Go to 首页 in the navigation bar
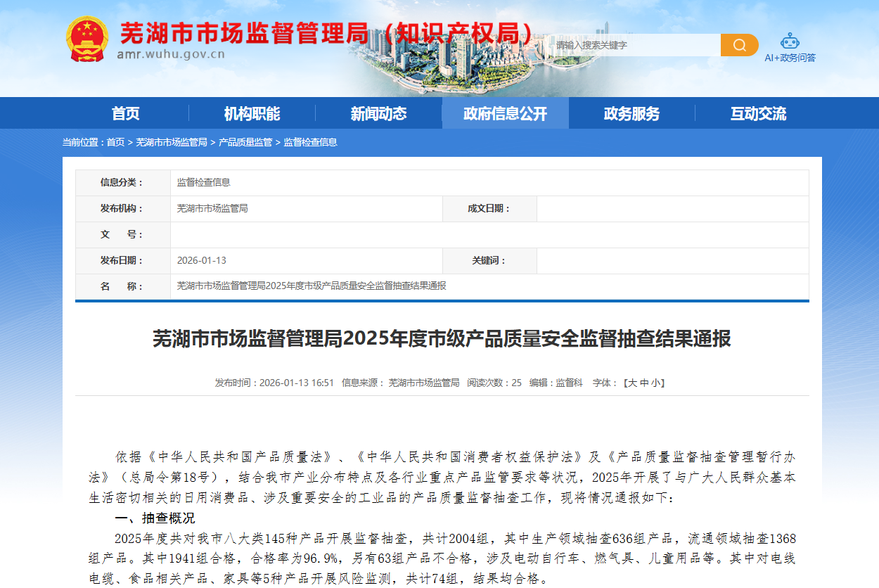Viewport: 879px width, 588px height. [125, 113]
